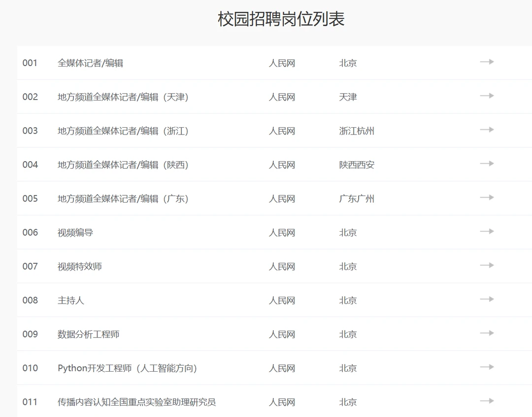Click the arrow icon beside 视频特效师
This screenshot has width=532, height=417.
(x=487, y=266)
